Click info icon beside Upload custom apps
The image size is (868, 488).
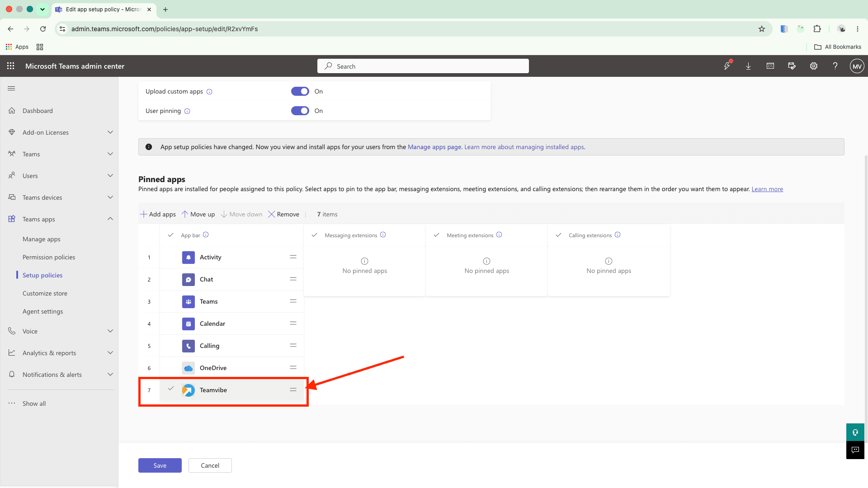[209, 92]
